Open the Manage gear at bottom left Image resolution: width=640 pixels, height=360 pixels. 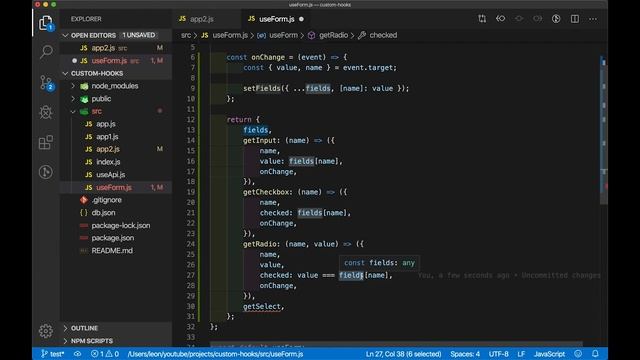(46, 331)
